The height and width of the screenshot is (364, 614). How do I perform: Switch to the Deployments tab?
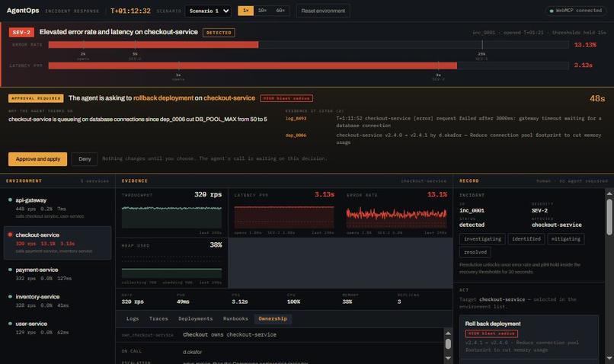pyautogui.click(x=196, y=318)
